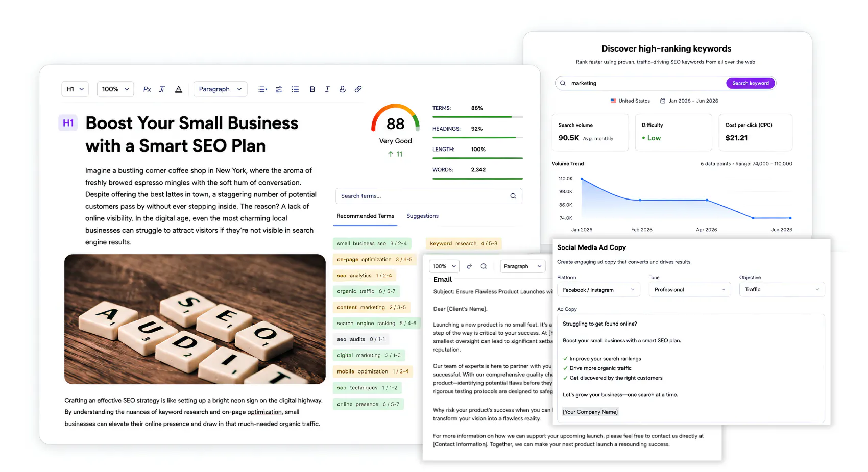Open the Tone dropdown showing Professional
Viewport: 868px width, 472px height.
(x=690, y=290)
